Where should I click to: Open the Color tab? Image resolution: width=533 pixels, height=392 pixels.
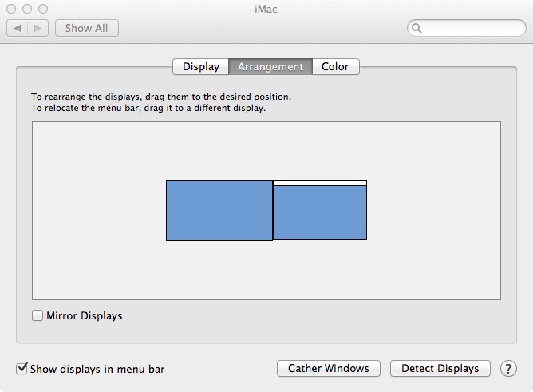(x=335, y=67)
